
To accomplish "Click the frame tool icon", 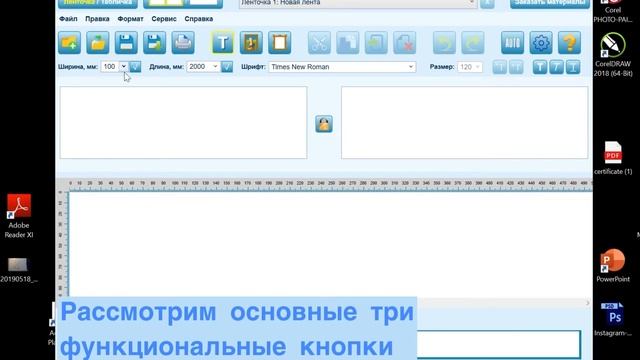I will pos(280,42).
